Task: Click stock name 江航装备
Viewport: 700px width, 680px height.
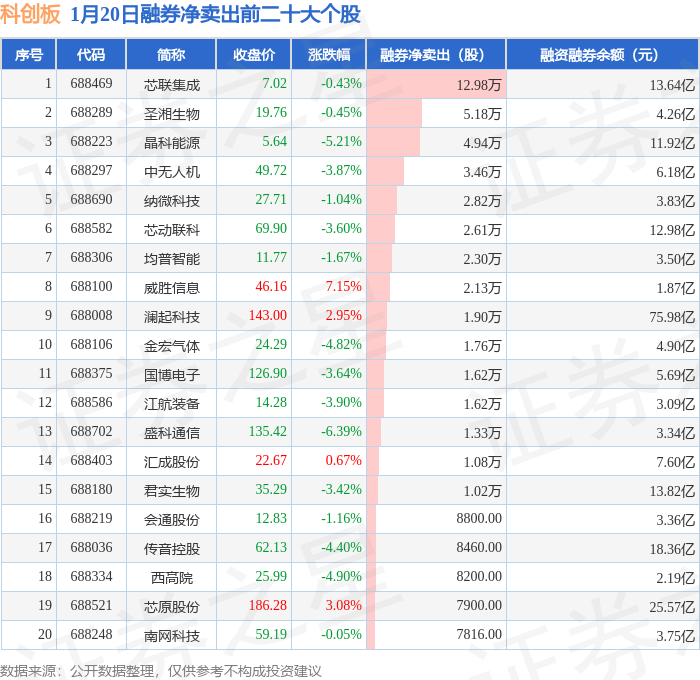Action: (x=171, y=404)
